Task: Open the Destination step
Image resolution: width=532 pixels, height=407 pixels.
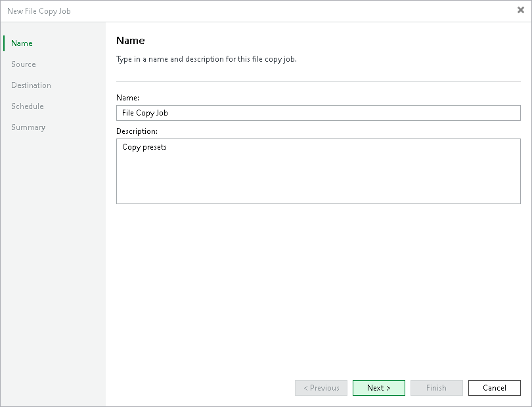Action: pos(32,85)
